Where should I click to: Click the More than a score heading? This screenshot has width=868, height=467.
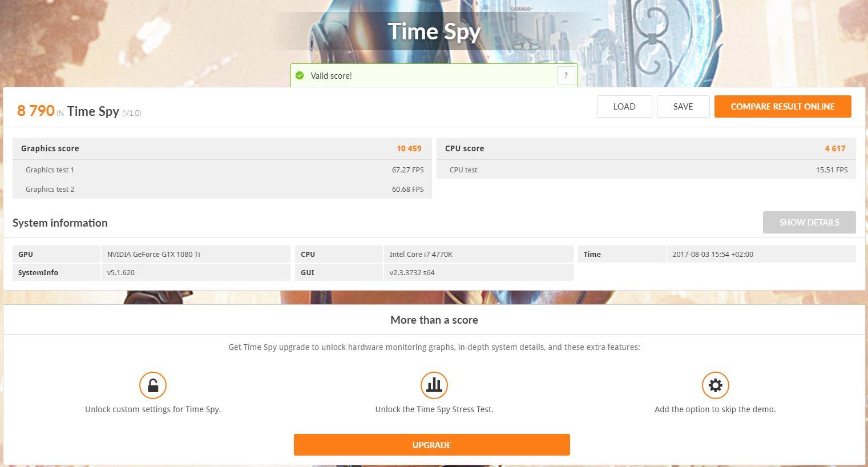(434, 320)
